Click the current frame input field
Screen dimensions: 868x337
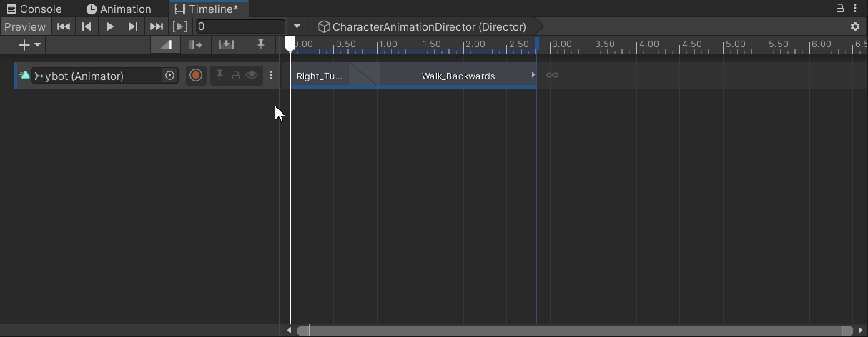click(240, 26)
